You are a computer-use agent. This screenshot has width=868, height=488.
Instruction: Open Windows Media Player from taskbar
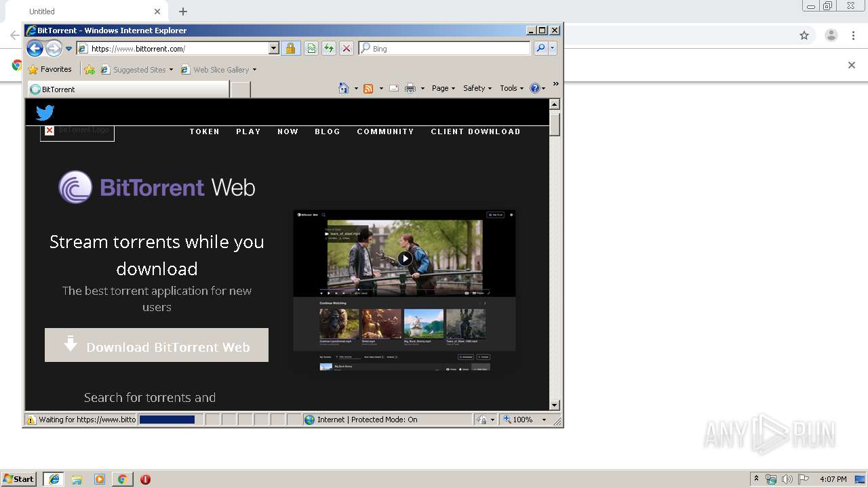tap(100, 479)
